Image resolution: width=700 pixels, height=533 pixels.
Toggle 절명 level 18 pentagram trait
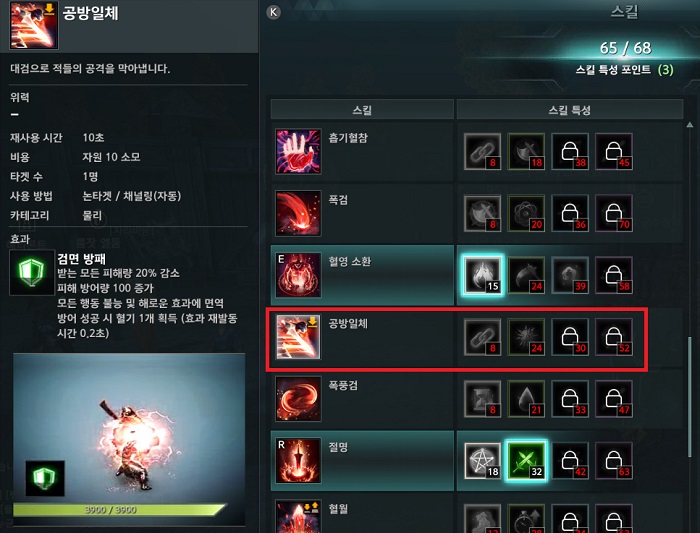pyautogui.click(x=482, y=460)
